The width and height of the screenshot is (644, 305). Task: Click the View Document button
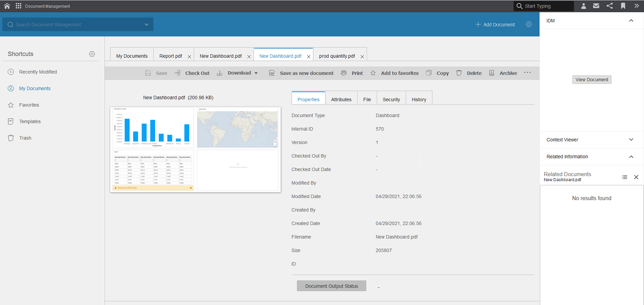(x=591, y=80)
